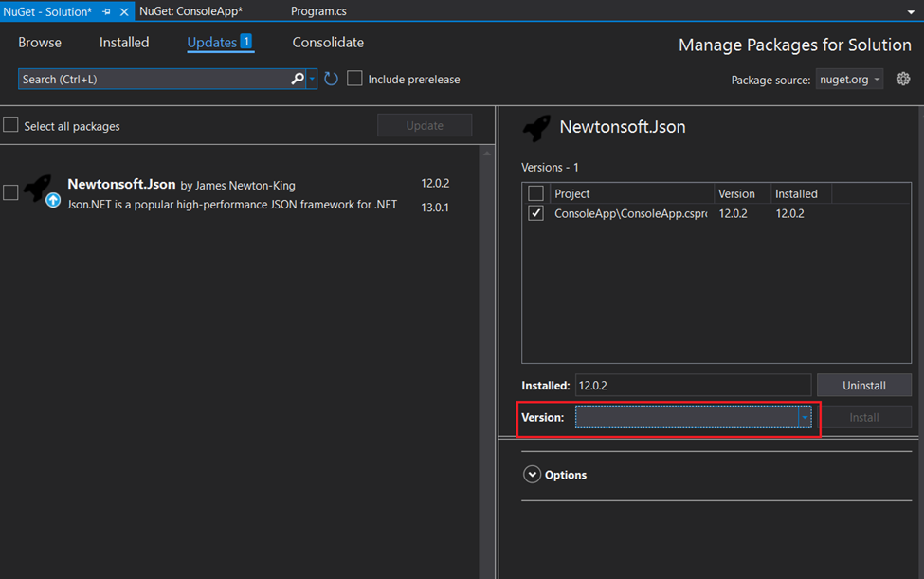Image resolution: width=924 pixels, height=579 pixels.
Task: Switch to the Browse tab
Action: (x=39, y=42)
